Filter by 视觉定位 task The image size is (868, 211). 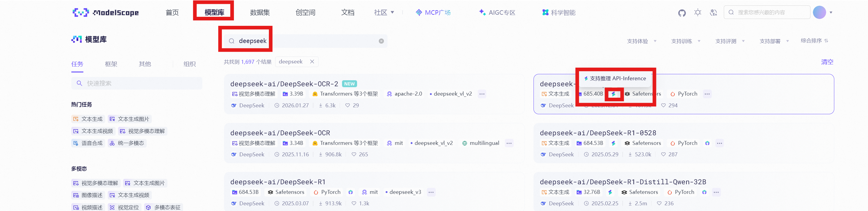(x=124, y=208)
